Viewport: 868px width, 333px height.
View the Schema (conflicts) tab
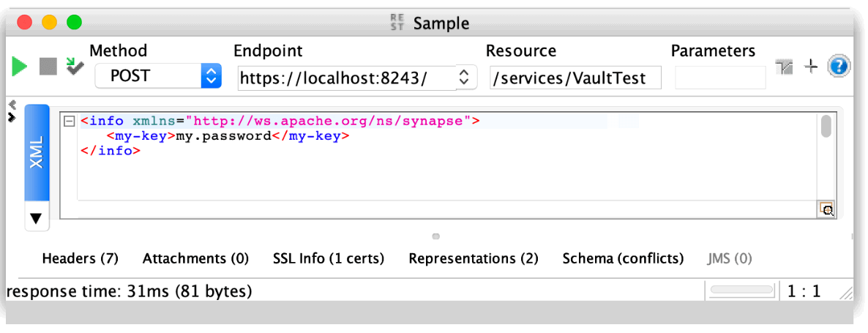coord(623,258)
